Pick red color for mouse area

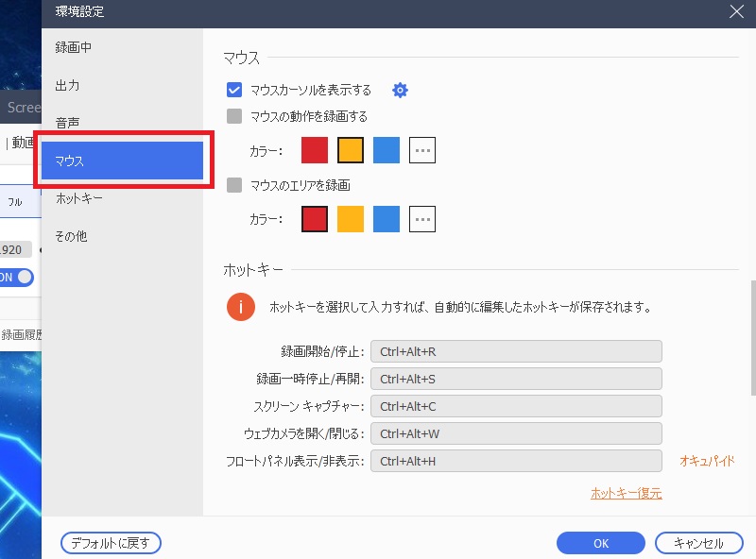[315, 219]
